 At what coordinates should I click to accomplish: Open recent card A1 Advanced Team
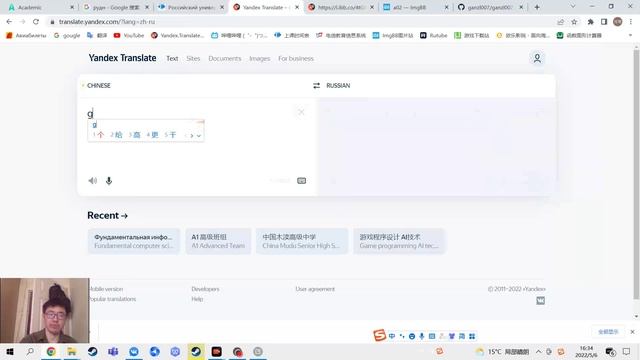(x=218, y=241)
